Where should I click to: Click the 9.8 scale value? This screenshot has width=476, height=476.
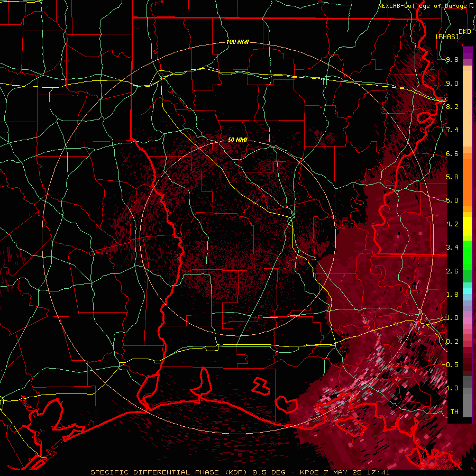(452, 59)
